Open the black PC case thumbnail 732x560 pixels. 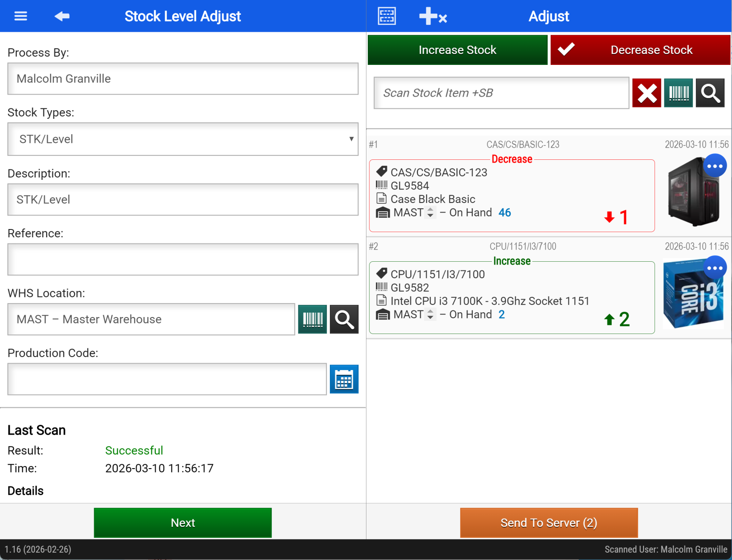(x=693, y=193)
